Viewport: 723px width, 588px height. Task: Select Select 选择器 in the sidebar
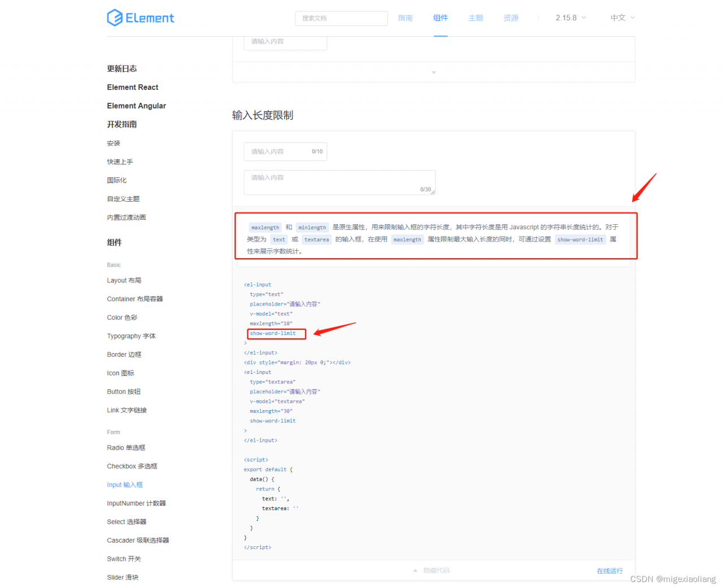point(127,522)
